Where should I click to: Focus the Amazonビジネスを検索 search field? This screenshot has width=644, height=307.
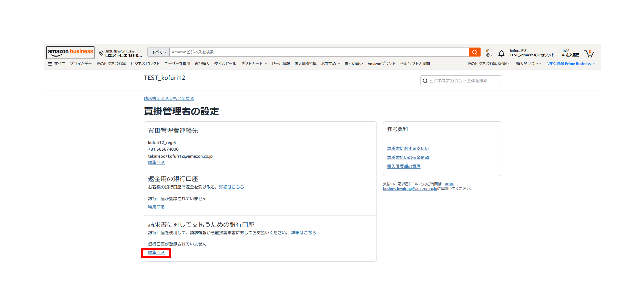click(x=319, y=52)
